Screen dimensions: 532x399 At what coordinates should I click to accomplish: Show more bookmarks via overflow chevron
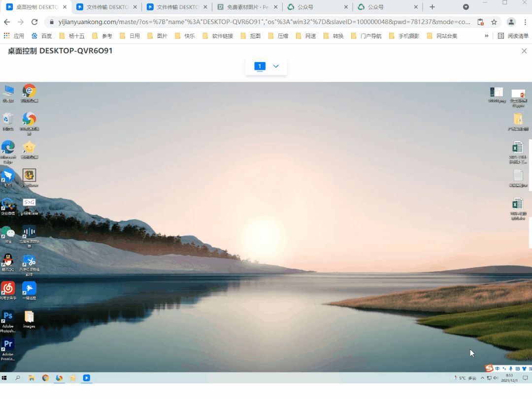(487, 36)
